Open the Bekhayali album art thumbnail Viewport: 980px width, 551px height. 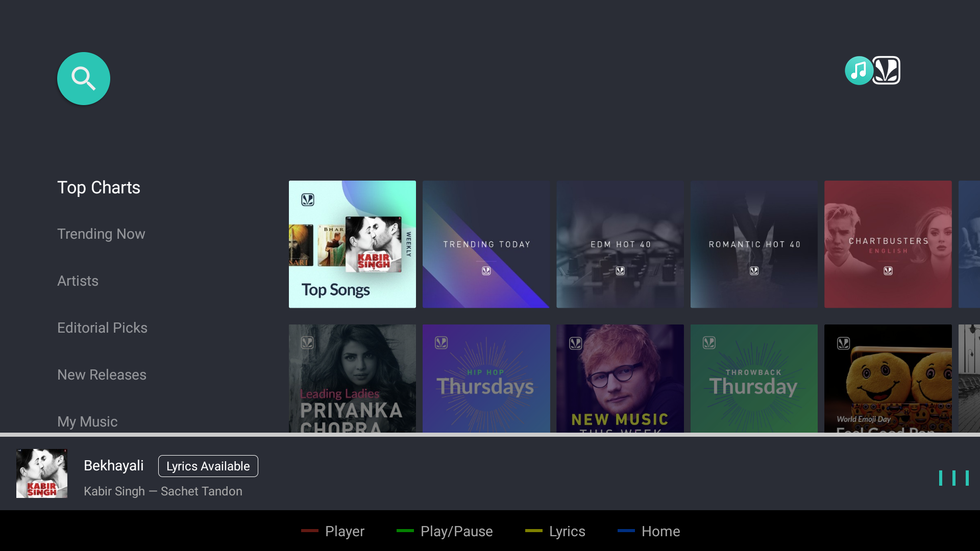point(42,473)
